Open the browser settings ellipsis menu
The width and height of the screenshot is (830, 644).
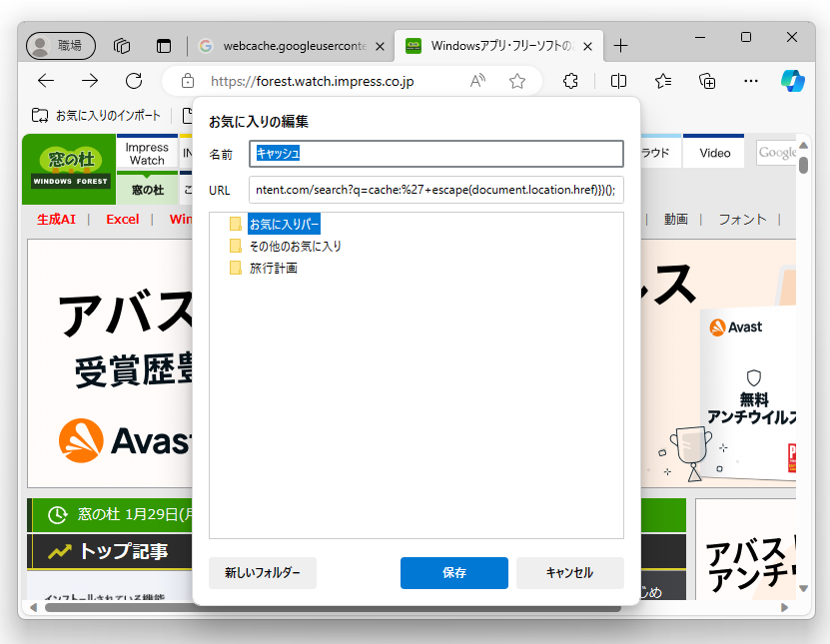pos(750,81)
